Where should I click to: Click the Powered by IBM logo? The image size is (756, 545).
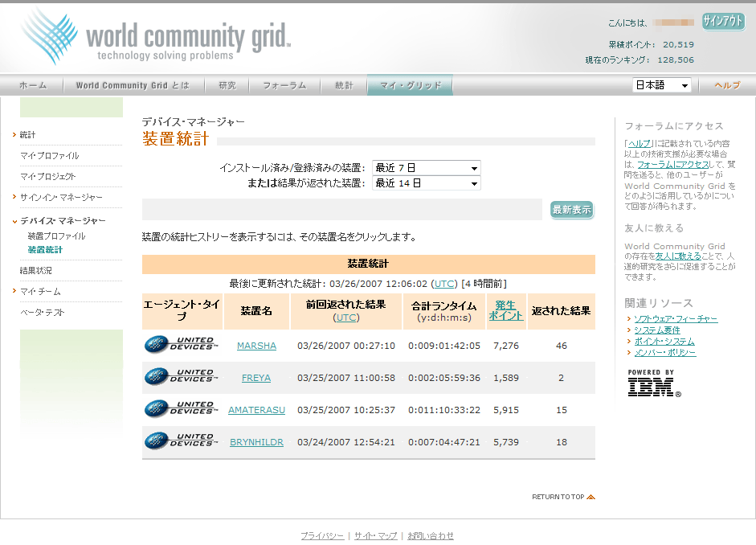[652, 384]
